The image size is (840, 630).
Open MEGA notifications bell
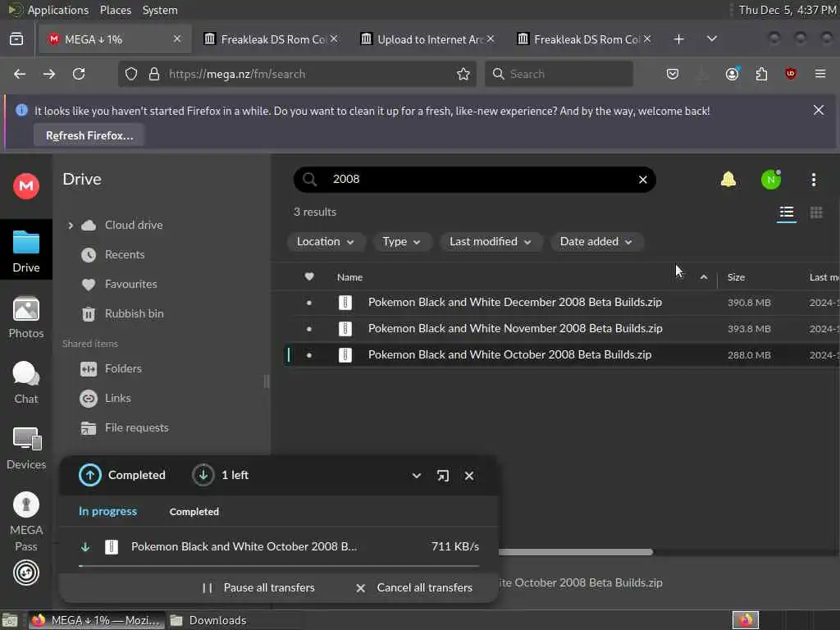click(728, 180)
